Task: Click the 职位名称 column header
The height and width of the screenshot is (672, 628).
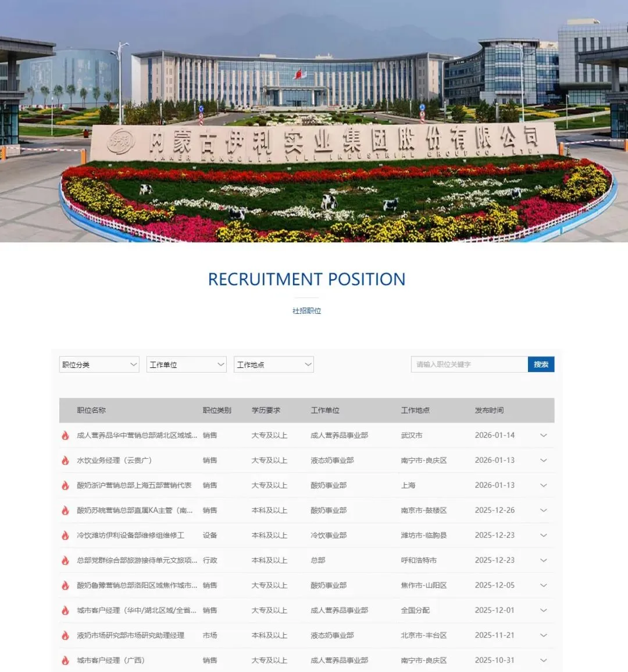Action: pyautogui.click(x=91, y=410)
